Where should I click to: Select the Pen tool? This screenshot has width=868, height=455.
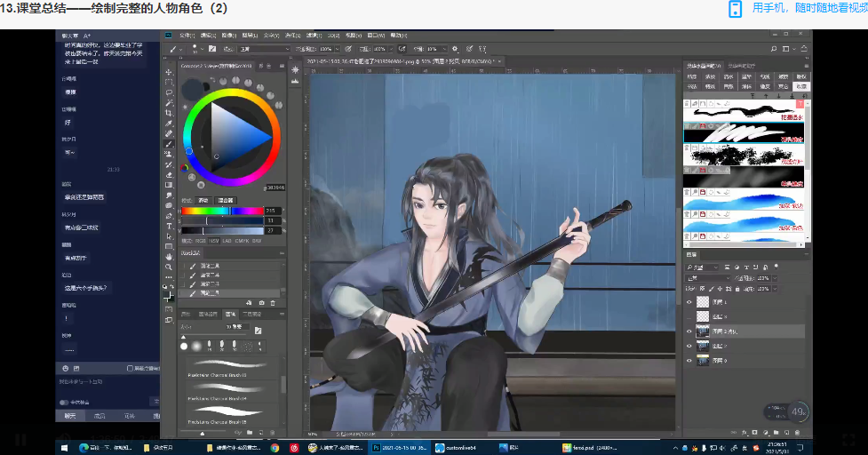[x=169, y=216]
